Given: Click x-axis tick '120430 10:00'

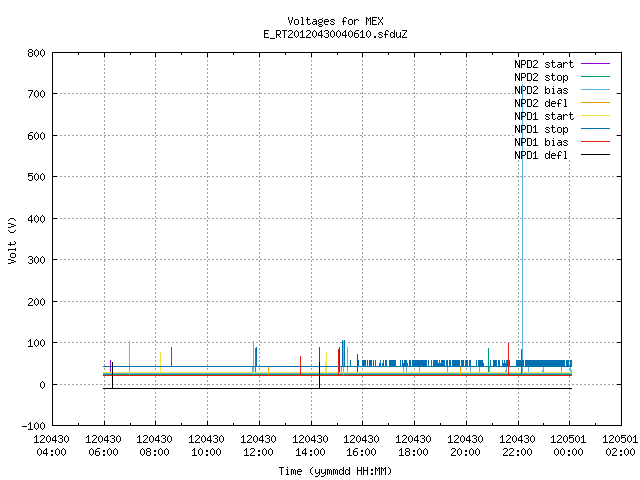Looking at the screenshot, I should [x=206, y=446].
